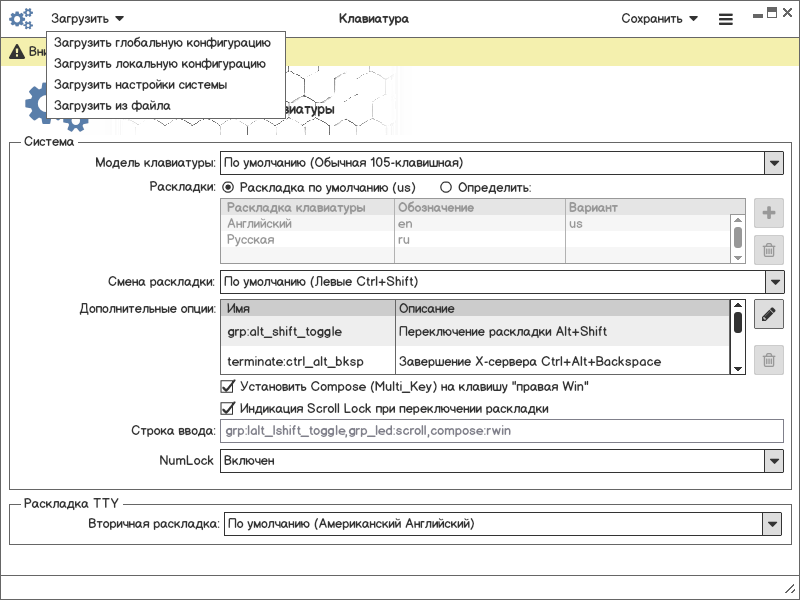Choose "Загрузить глобальную конфигурацию" from the menu
This screenshot has width=800, height=600.
coord(162,43)
